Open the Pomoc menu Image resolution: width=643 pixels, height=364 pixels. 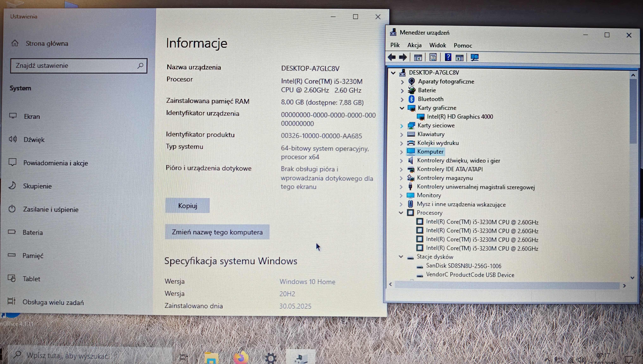coord(463,46)
